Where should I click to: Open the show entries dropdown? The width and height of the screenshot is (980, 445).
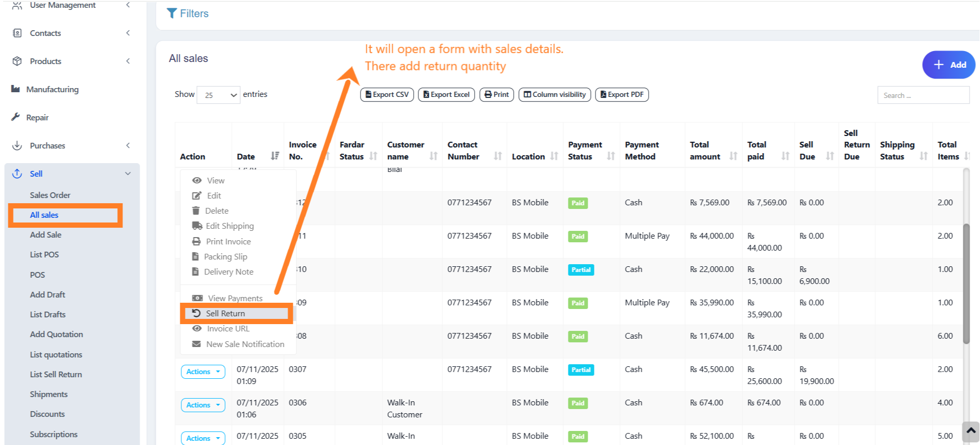click(218, 95)
